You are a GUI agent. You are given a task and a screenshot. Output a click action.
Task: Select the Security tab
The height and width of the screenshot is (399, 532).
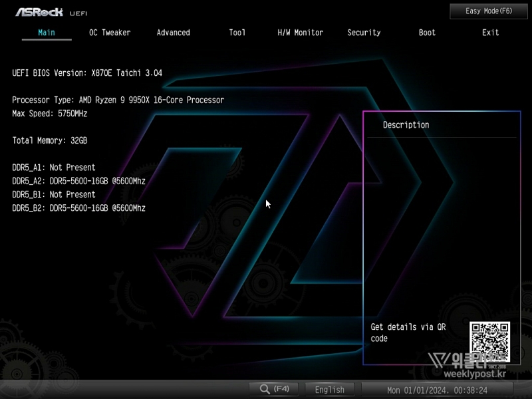[364, 33]
